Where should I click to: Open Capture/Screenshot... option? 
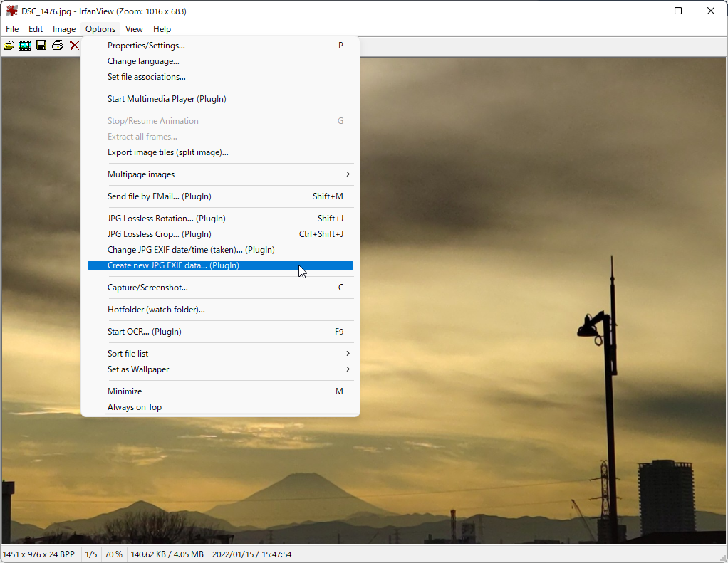(221, 288)
